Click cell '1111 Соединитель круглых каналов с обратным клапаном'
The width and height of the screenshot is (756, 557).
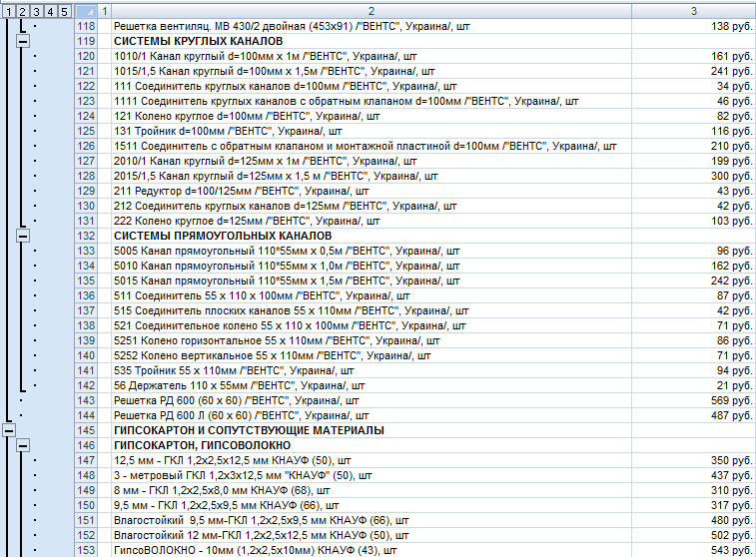(372, 101)
